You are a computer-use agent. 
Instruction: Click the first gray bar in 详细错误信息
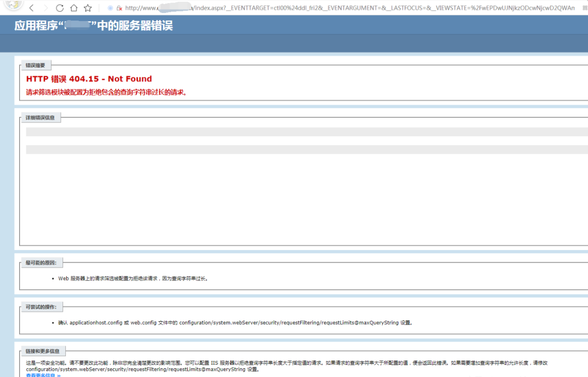point(306,132)
